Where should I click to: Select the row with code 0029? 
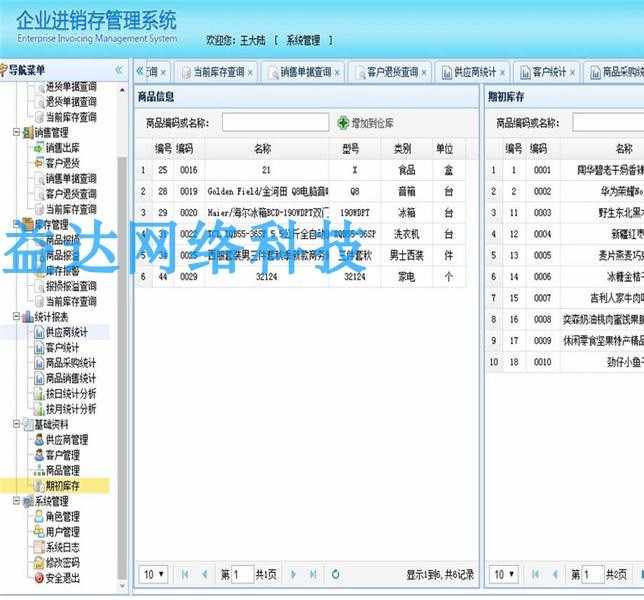tap(301, 277)
